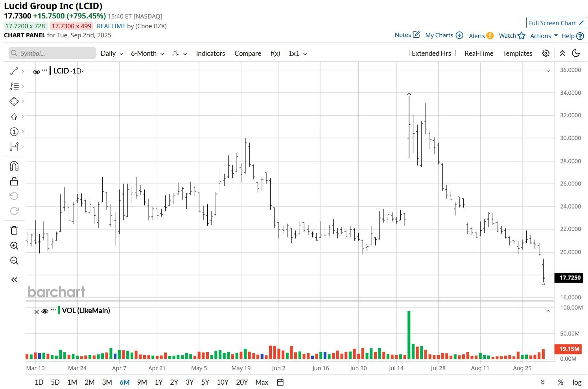Zoom in on the chart

pos(14,246)
